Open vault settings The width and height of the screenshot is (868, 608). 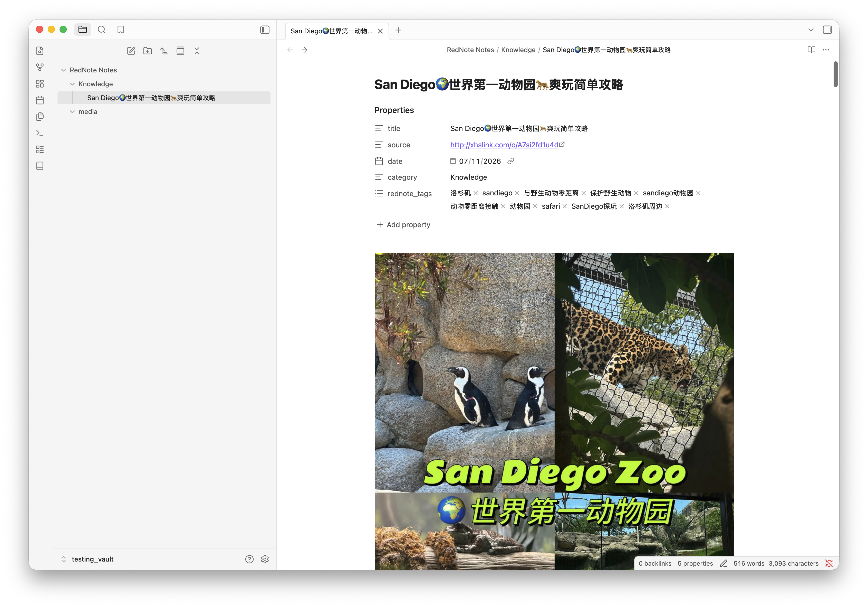tap(265, 559)
